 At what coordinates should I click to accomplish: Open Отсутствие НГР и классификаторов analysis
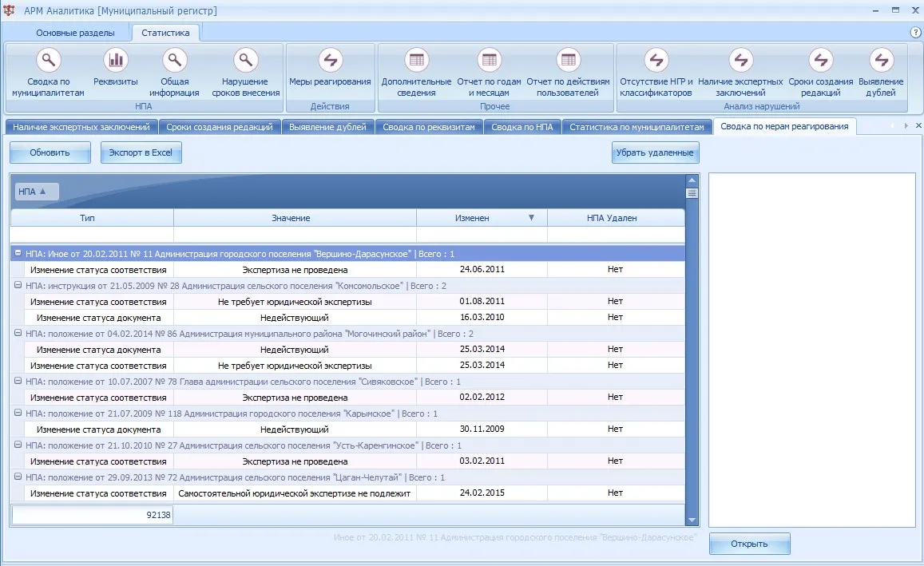click(x=656, y=73)
